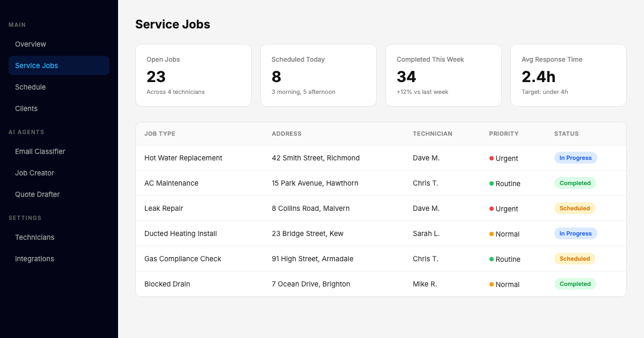The height and width of the screenshot is (338, 644).
Task: Open the Integrations settings page
Action: [34, 259]
